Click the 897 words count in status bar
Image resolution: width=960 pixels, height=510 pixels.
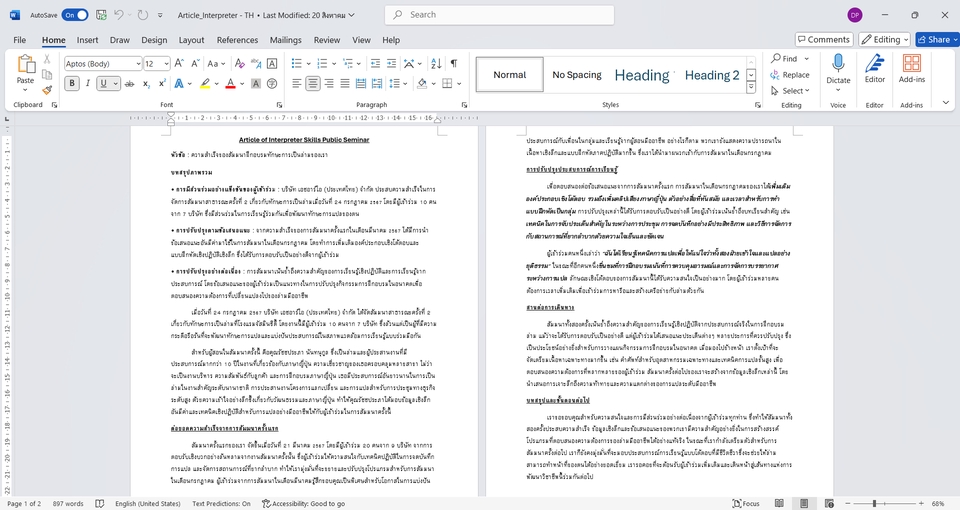68,503
